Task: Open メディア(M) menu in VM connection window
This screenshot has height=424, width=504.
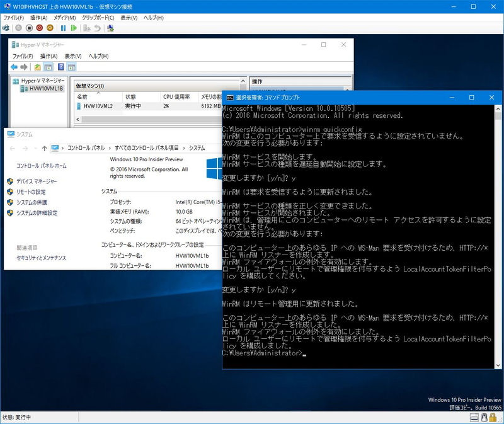Action: [65, 18]
